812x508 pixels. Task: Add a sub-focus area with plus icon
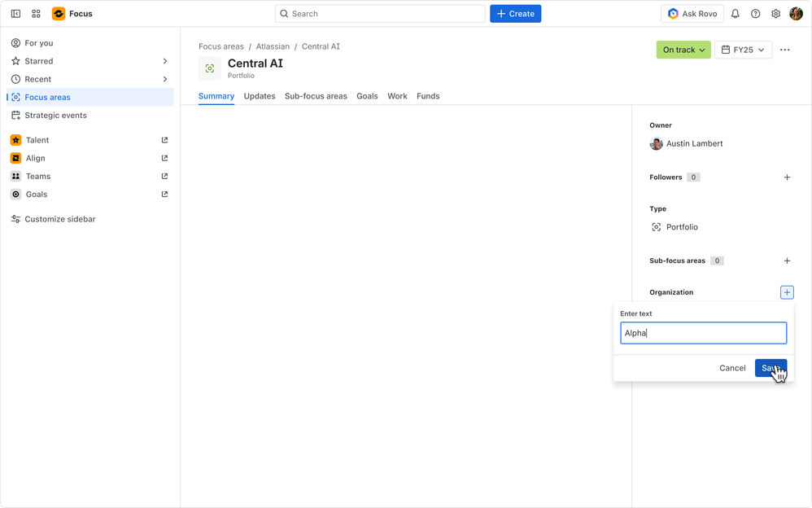(787, 261)
